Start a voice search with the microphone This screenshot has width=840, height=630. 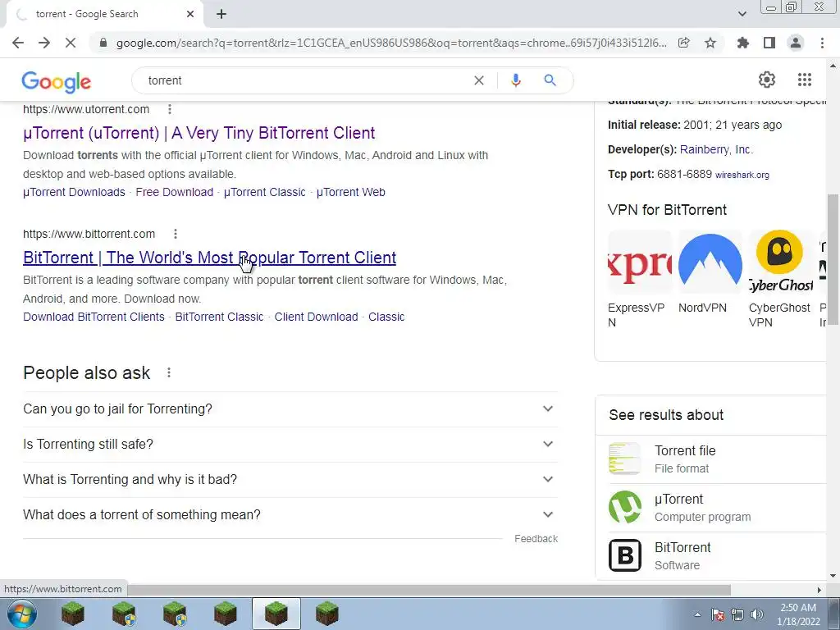tap(516, 80)
